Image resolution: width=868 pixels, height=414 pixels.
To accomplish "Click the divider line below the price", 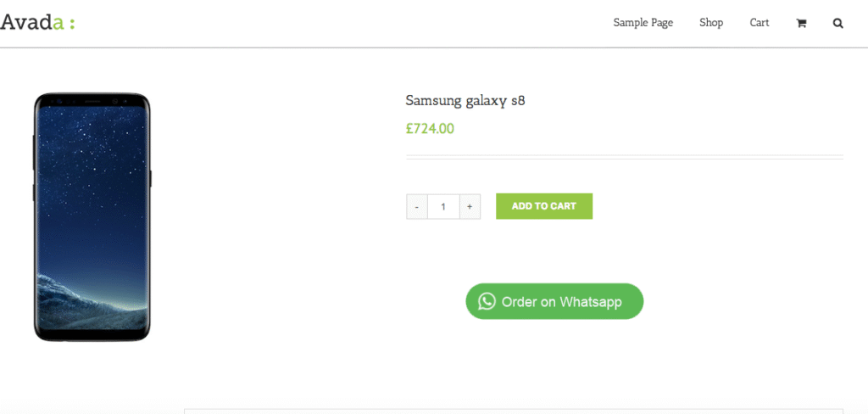I will point(625,157).
